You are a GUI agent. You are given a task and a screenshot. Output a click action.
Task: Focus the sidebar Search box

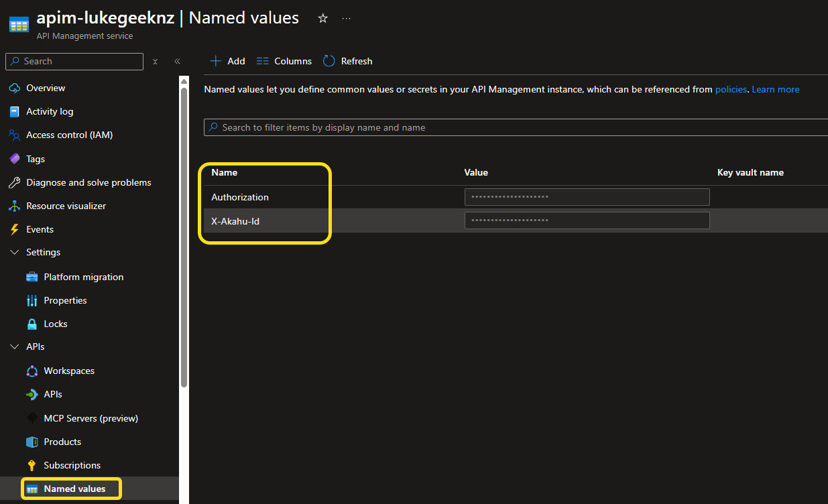[74, 61]
